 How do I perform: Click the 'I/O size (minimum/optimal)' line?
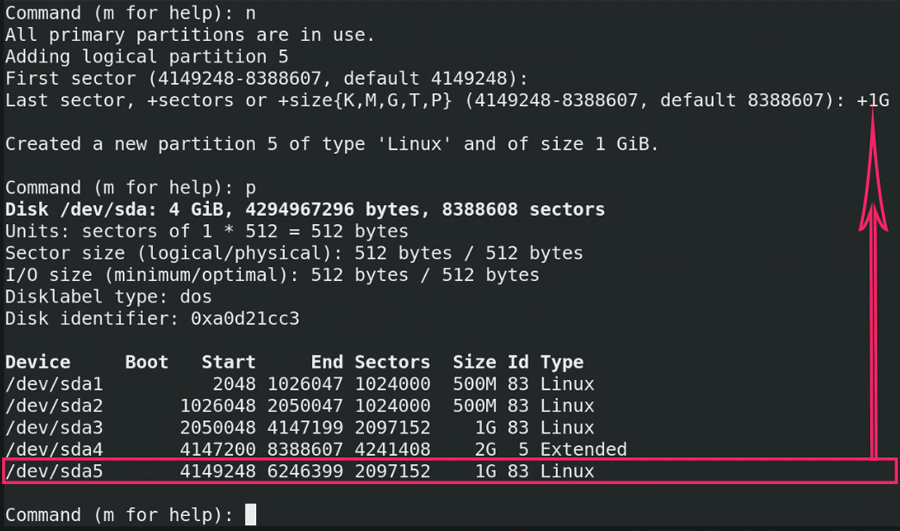tap(272, 274)
